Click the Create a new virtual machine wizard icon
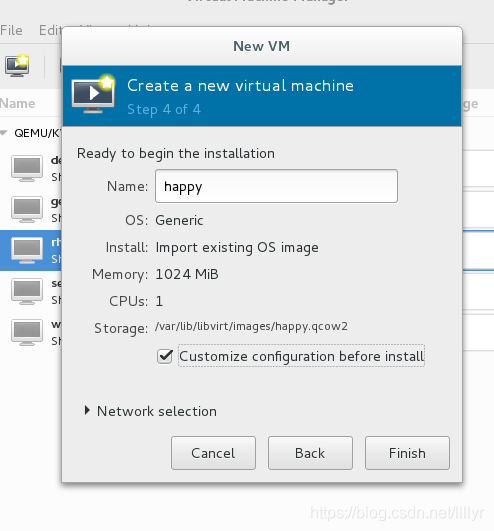Screen dimensions: 494x531 pyautogui.click(x=93, y=93)
